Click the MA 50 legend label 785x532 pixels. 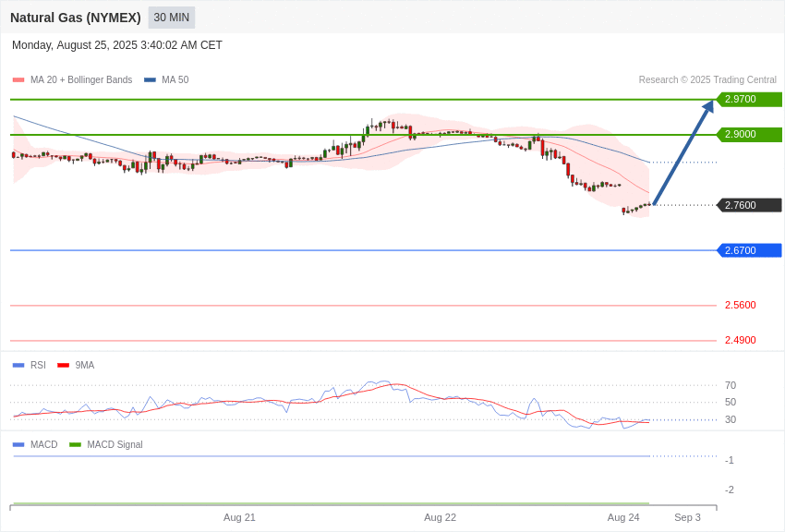175,79
